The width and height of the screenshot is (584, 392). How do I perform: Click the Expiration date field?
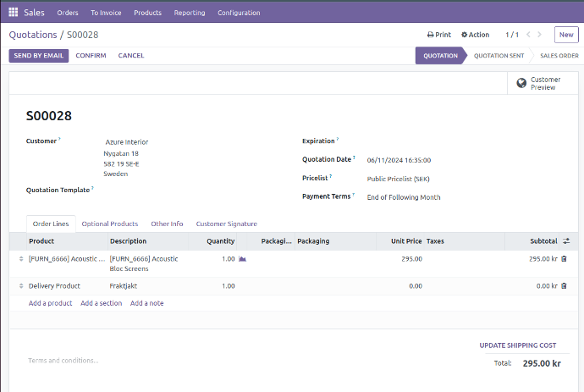(466, 141)
